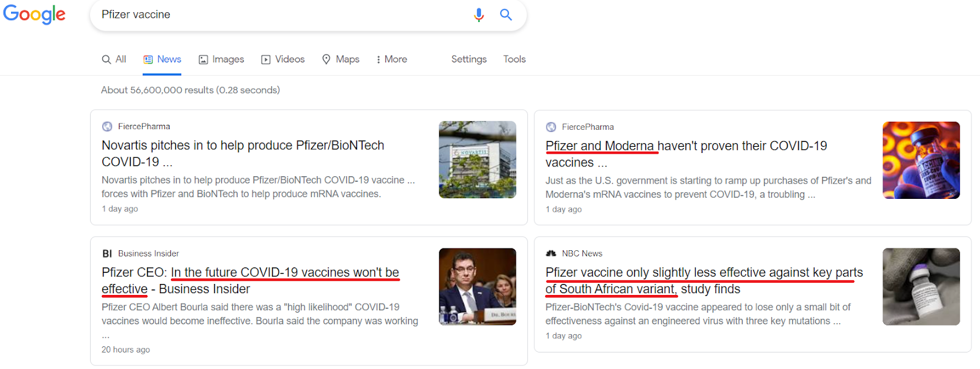Open Novartis pitches in headline link
Image resolution: width=980 pixels, height=369 pixels.
tap(243, 146)
